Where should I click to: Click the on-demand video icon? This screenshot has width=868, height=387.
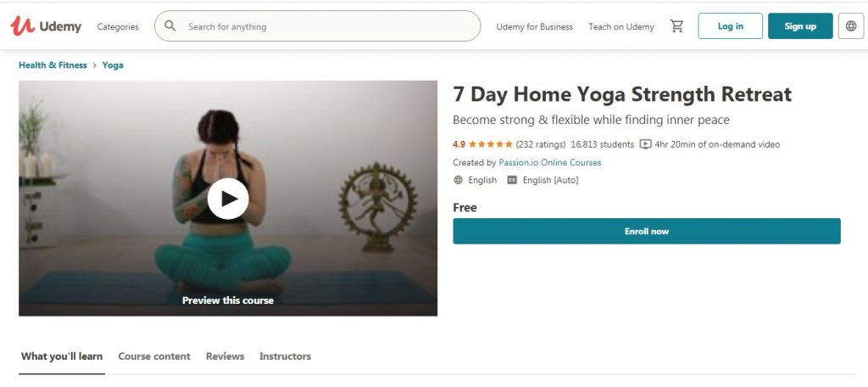[646, 144]
